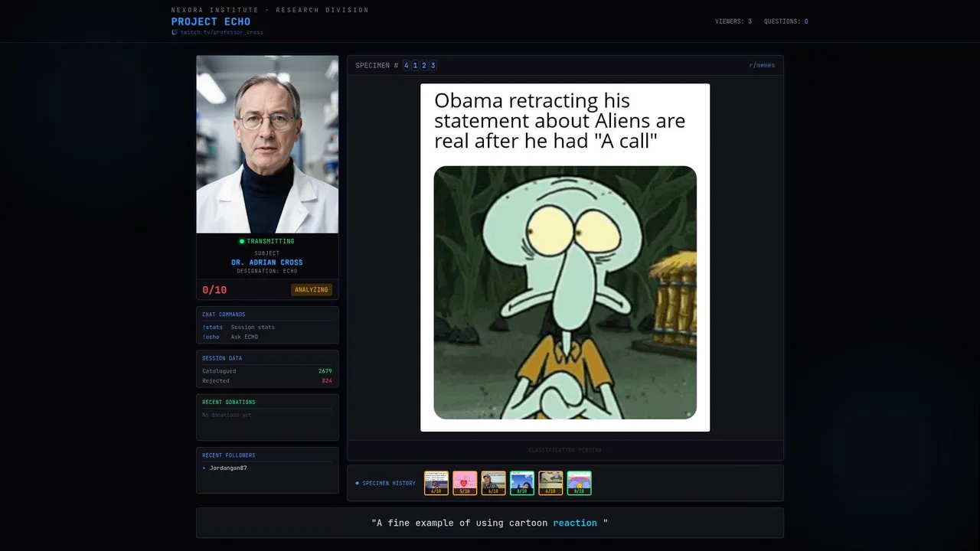Click the VIEWERS count
This screenshot has height=551, width=980.
tap(733, 21)
